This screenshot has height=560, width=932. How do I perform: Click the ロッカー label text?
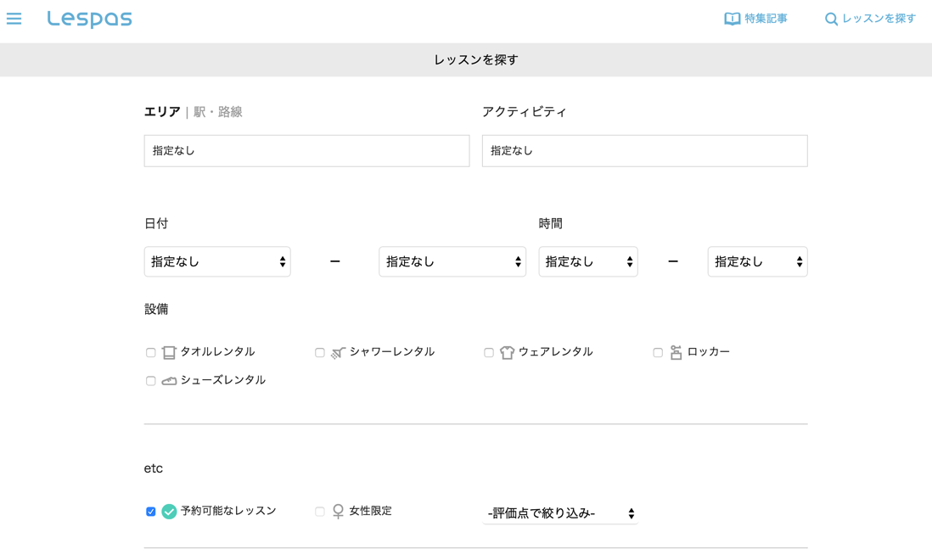click(709, 351)
